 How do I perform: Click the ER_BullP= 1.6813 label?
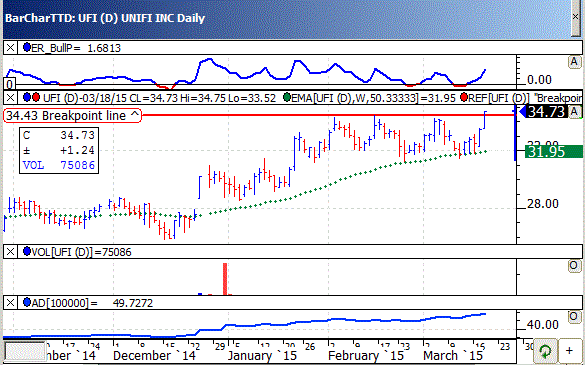76,48
